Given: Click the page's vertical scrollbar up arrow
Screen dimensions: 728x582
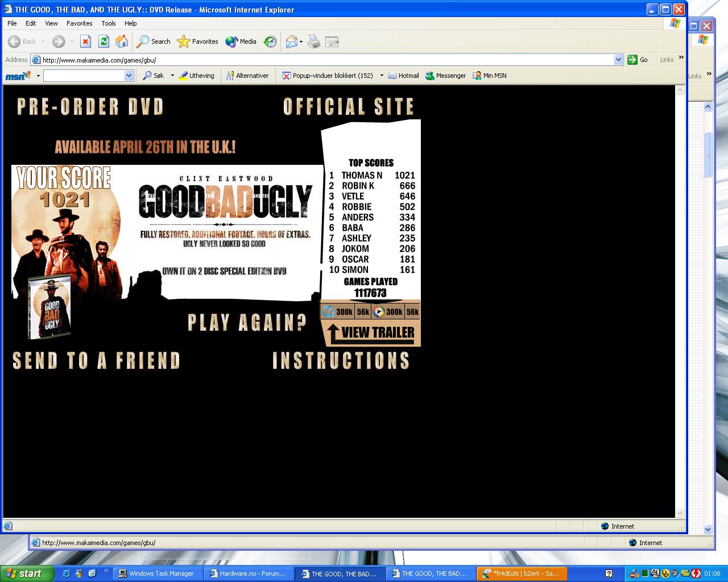Looking at the screenshot, I should pyautogui.click(x=680, y=90).
